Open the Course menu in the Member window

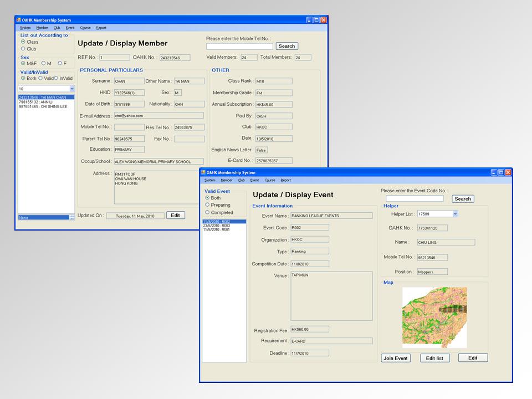pos(85,28)
